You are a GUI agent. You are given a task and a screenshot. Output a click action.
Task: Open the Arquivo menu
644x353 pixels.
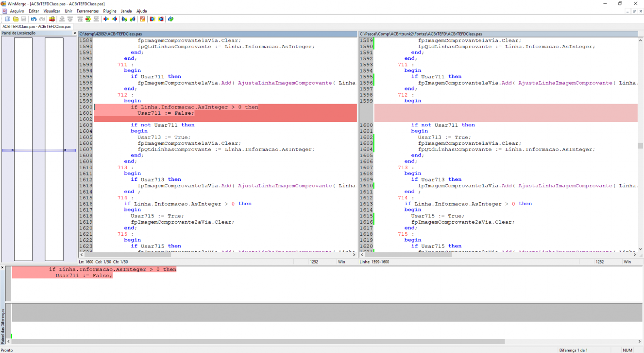click(17, 11)
